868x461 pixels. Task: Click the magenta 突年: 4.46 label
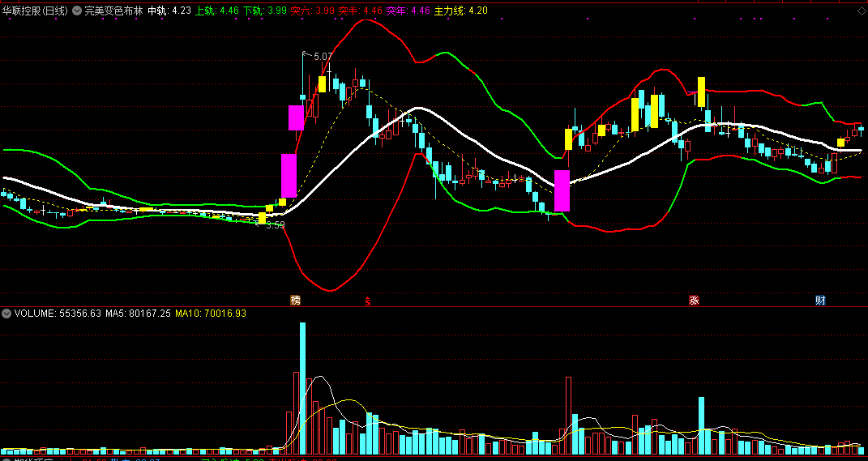click(408, 11)
